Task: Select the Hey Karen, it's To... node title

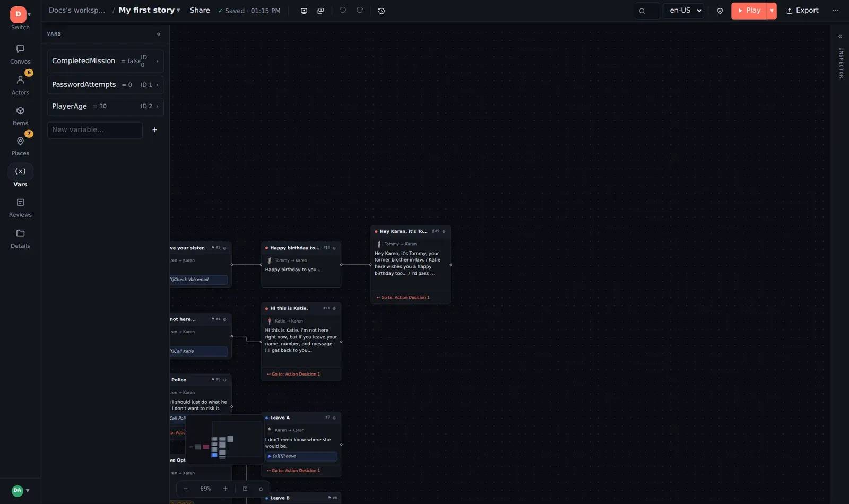Action: 403,231
